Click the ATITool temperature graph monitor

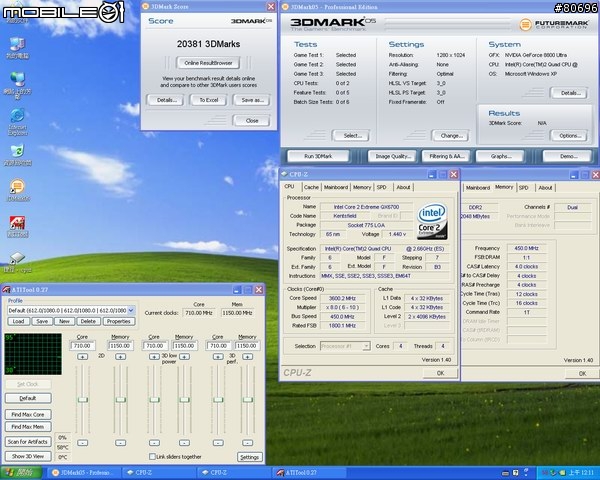pos(33,354)
